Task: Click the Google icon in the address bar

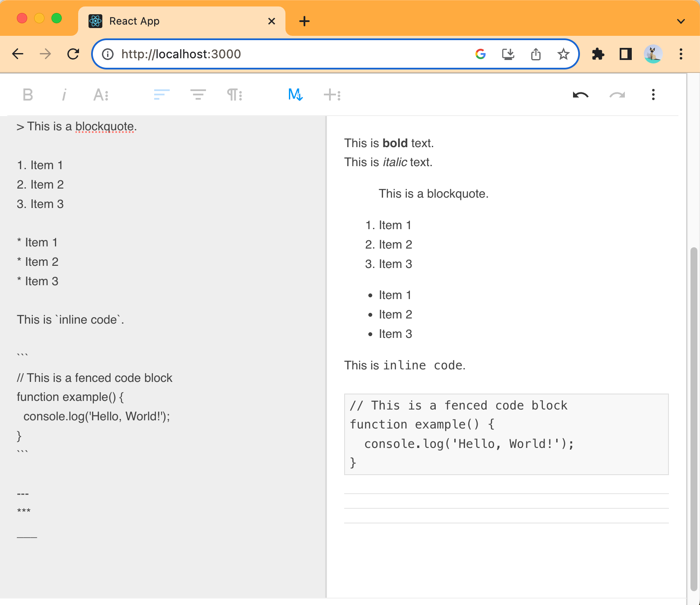Action: 480,54
